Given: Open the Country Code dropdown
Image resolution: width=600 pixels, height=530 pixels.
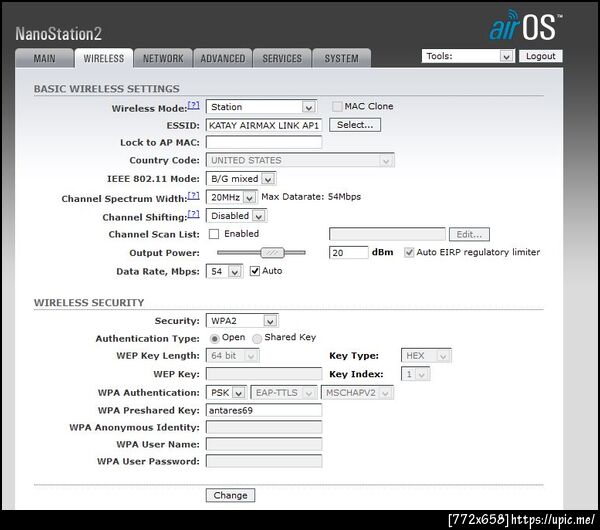Looking at the screenshot, I should 300,160.
